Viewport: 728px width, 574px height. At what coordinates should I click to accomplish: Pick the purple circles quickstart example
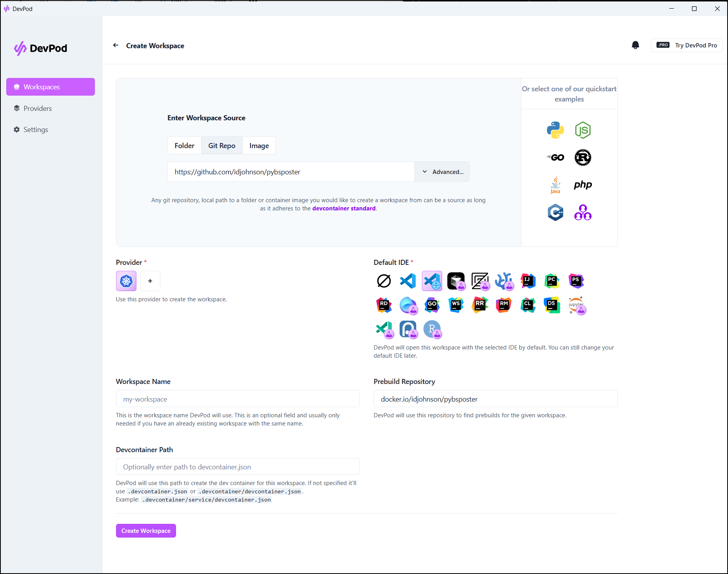click(x=583, y=212)
